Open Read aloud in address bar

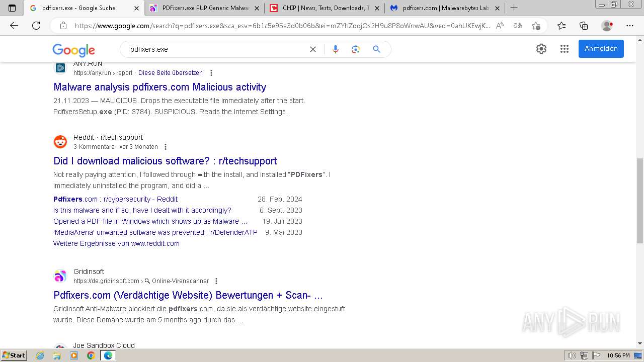[500, 26]
